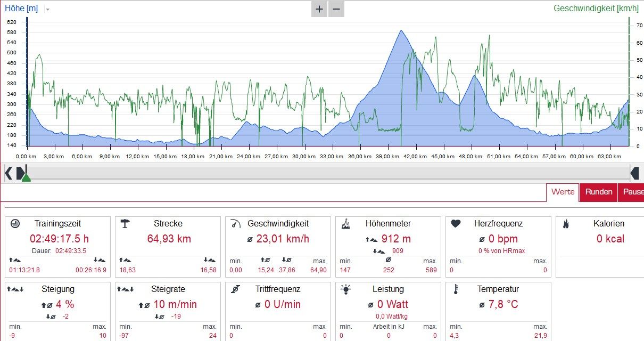644x341 pixels.
Task: Click the Höhenmeter mountain icon
Action: 345,224
